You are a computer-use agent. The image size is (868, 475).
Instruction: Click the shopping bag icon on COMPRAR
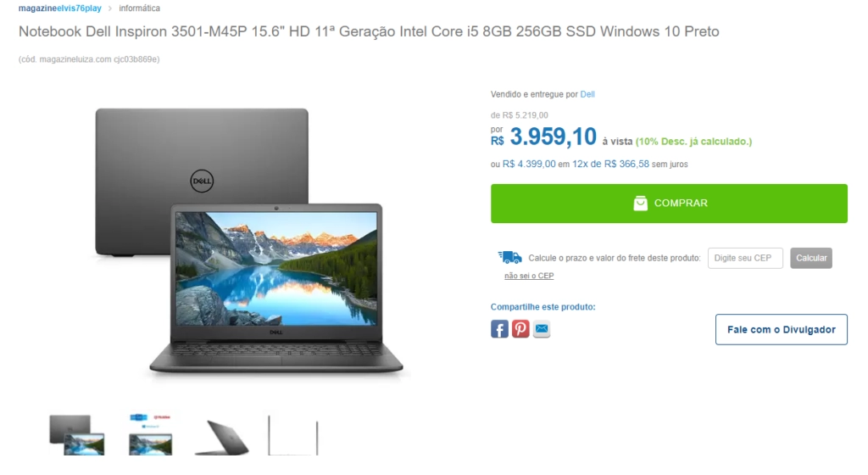pos(641,204)
